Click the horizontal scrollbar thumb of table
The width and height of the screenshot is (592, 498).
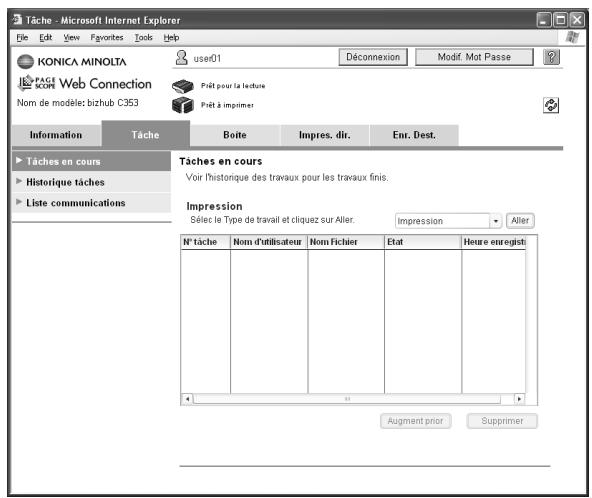(347, 399)
